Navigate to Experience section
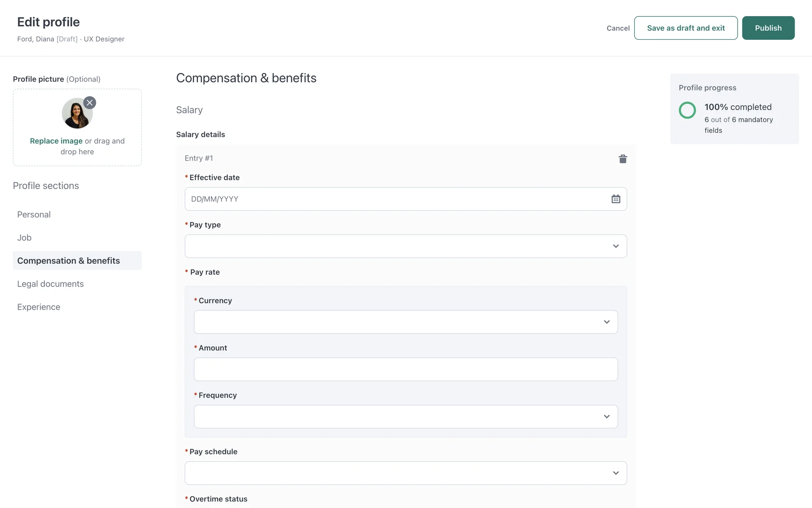This screenshot has height=508, width=812. [x=38, y=307]
